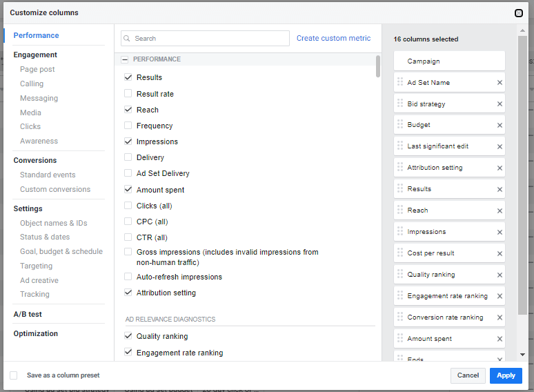Toggle Save as a column preset checkbox

click(x=14, y=375)
